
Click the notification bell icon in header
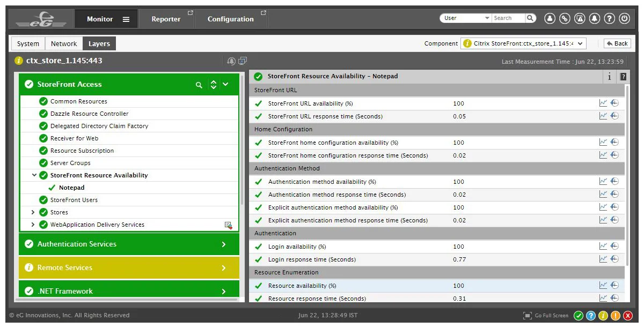click(x=595, y=18)
